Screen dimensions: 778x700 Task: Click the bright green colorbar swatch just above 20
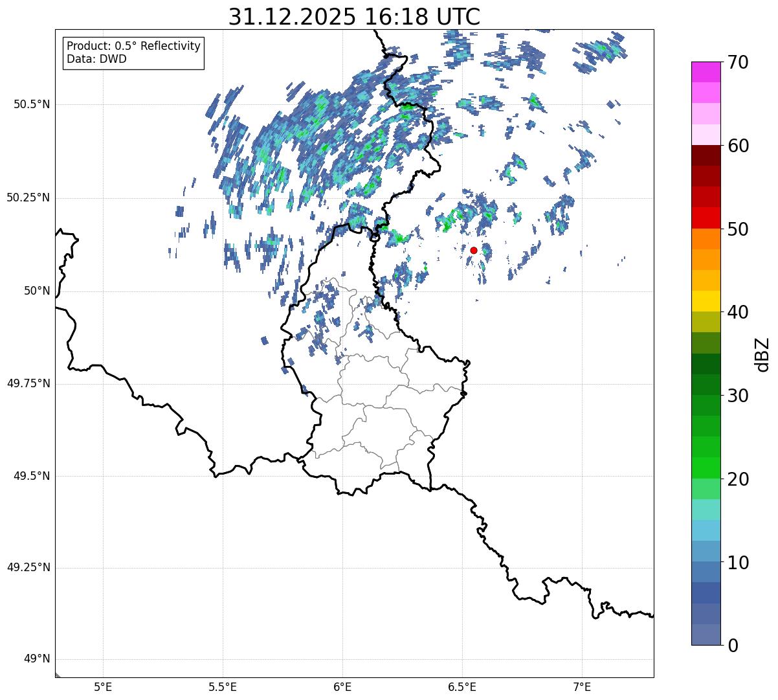coord(706,468)
